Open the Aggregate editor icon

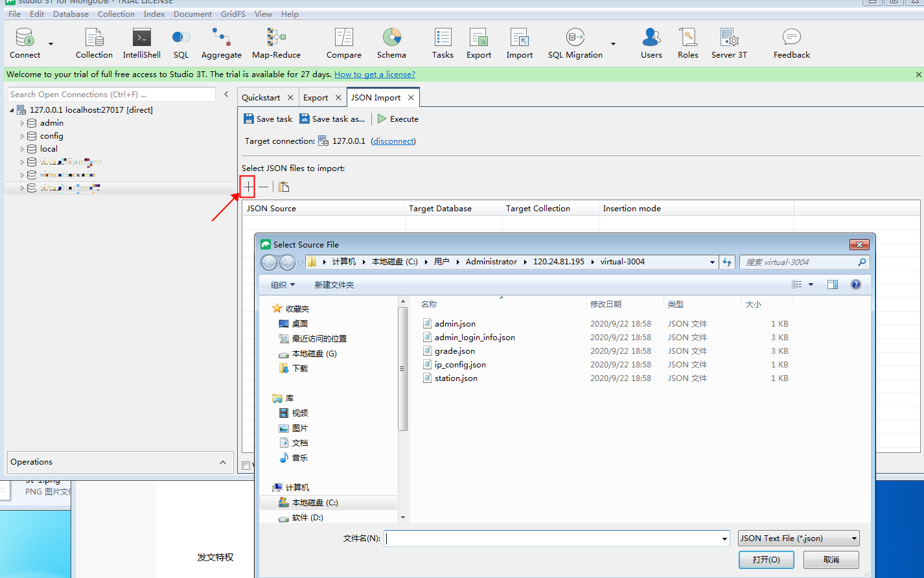[222, 43]
